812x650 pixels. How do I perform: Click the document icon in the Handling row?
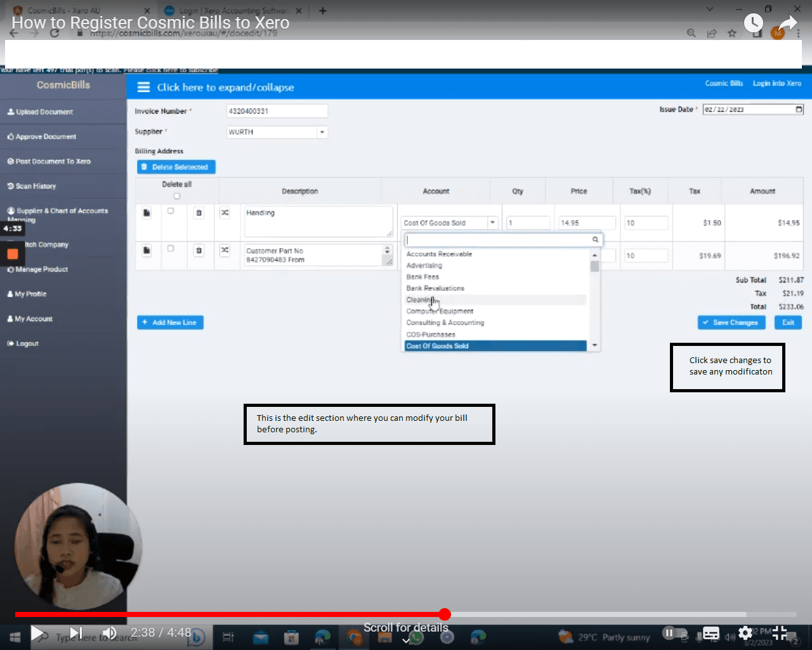tap(147, 213)
